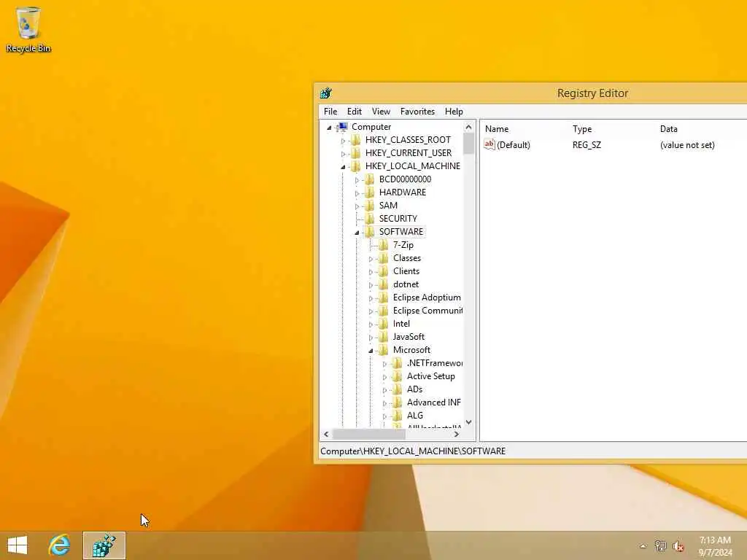This screenshot has width=747, height=560.
Task: Click the muted volume tray icon
Action: click(x=678, y=546)
